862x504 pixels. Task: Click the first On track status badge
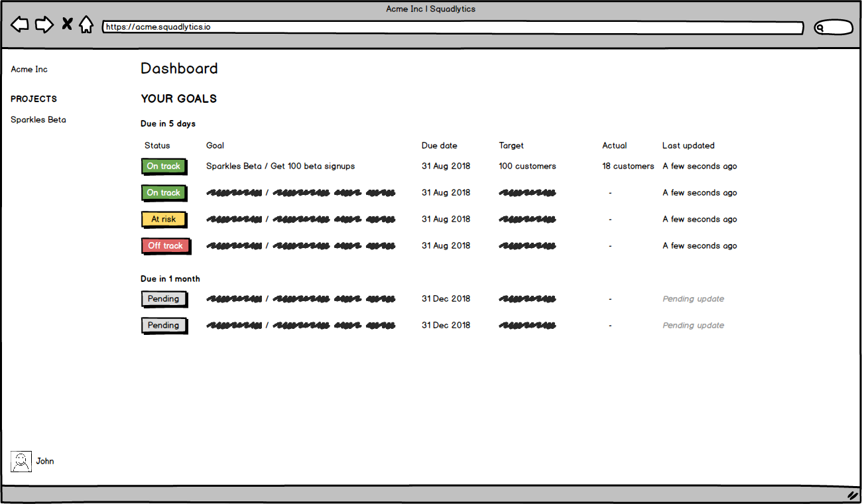(x=164, y=166)
